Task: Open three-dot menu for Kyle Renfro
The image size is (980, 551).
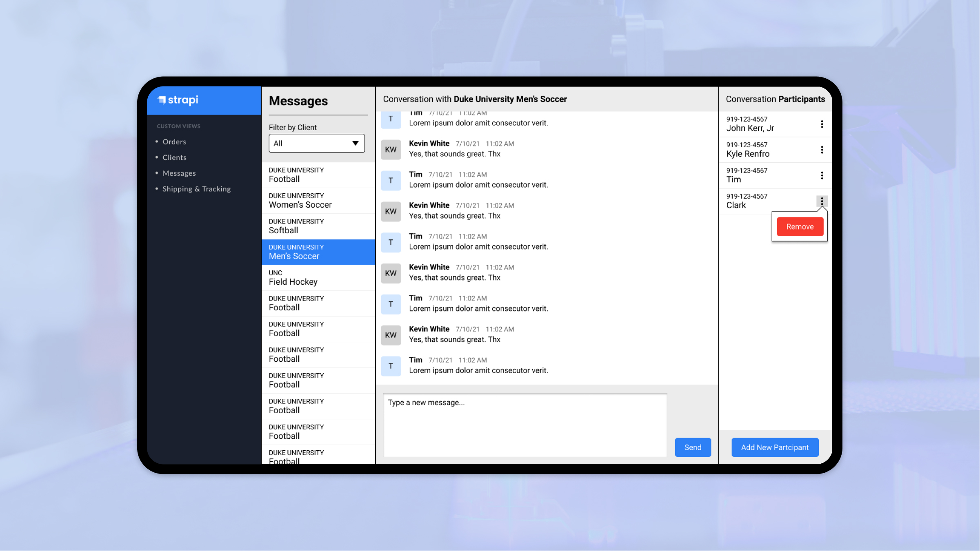Action: (822, 150)
